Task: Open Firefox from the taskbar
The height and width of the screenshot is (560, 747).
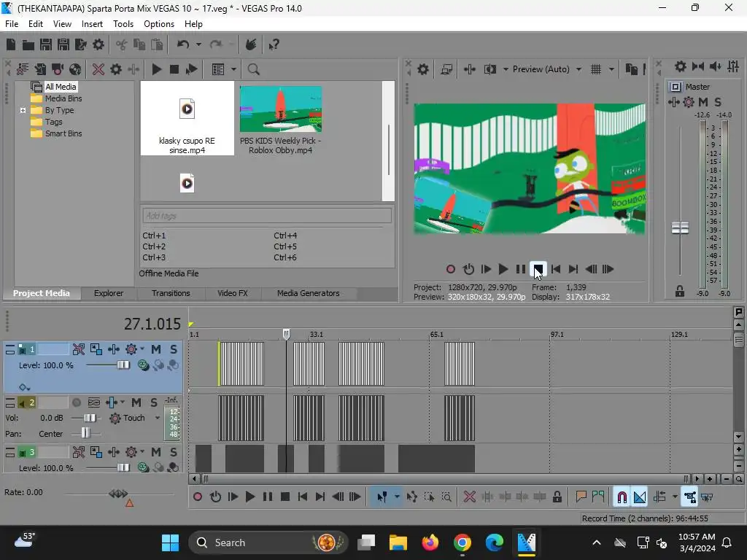Action: pos(430,542)
